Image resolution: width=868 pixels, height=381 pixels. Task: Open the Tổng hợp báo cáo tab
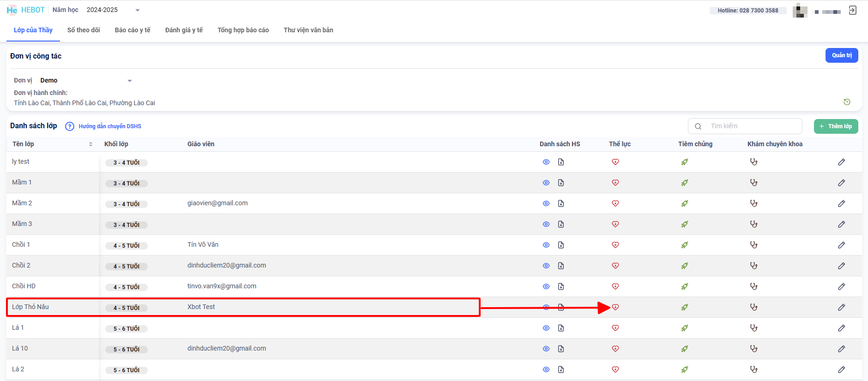coord(243,30)
